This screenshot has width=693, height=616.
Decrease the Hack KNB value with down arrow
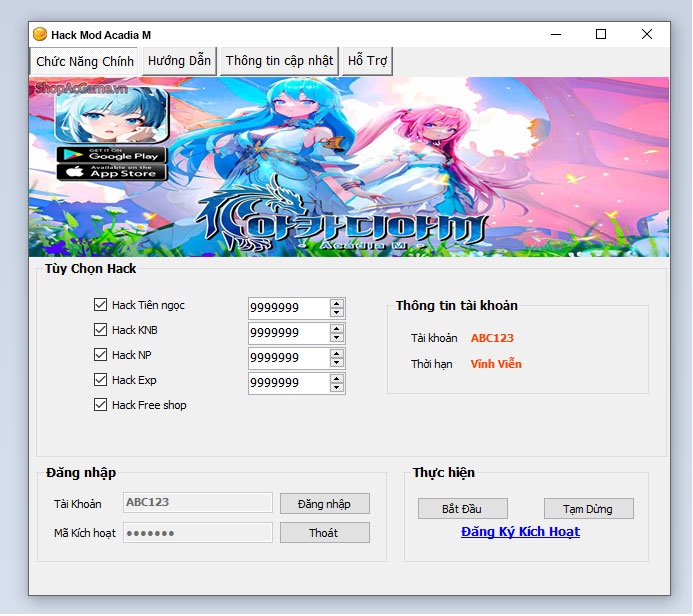coord(337,338)
